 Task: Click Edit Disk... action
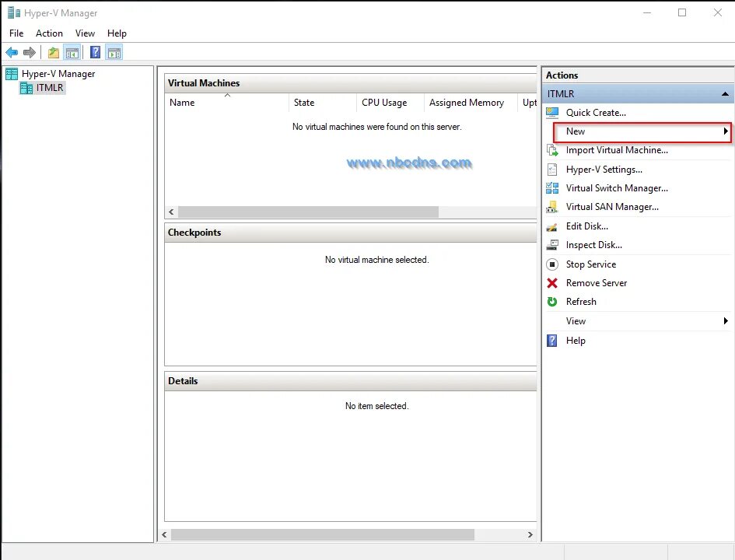click(x=587, y=226)
